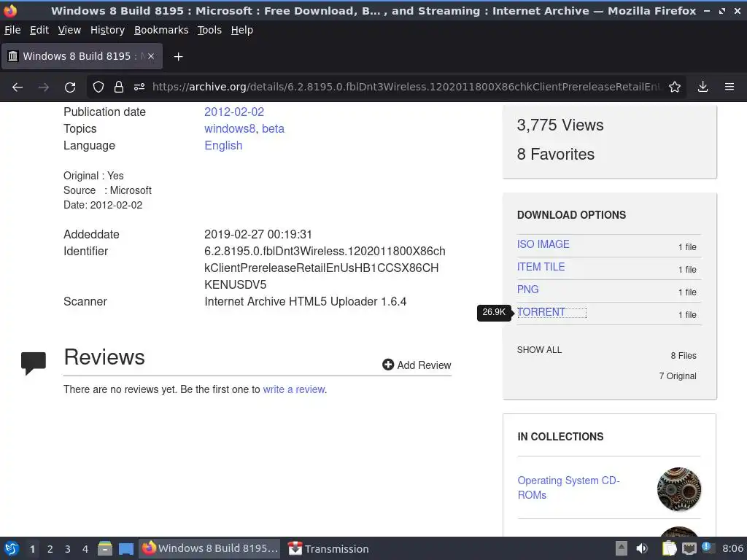
Task: Switch to workspace 3
Action: (68, 549)
